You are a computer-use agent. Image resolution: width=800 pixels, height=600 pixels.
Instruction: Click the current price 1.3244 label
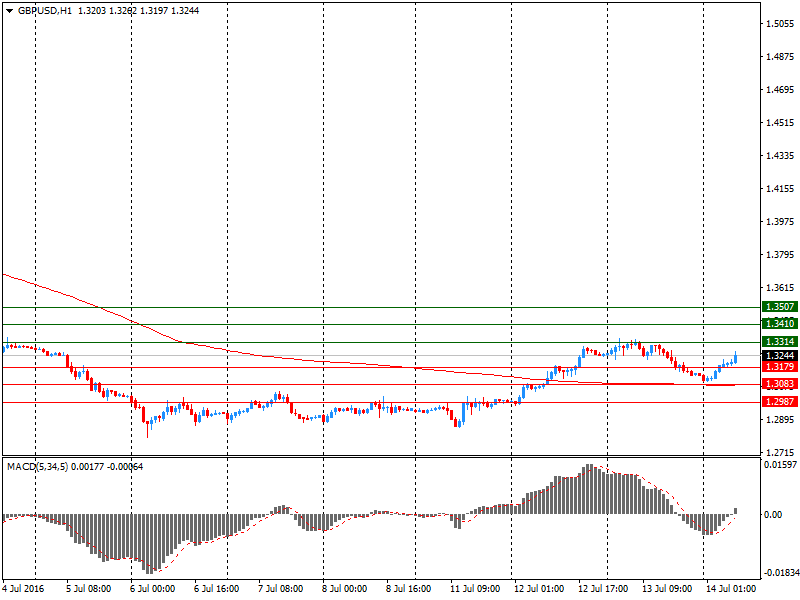click(x=780, y=356)
